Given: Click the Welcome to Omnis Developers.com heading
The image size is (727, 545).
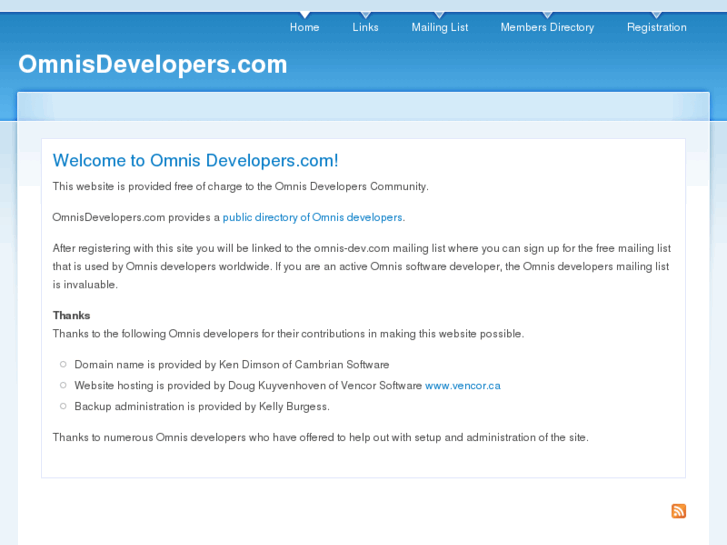Looking at the screenshot, I should (x=196, y=160).
